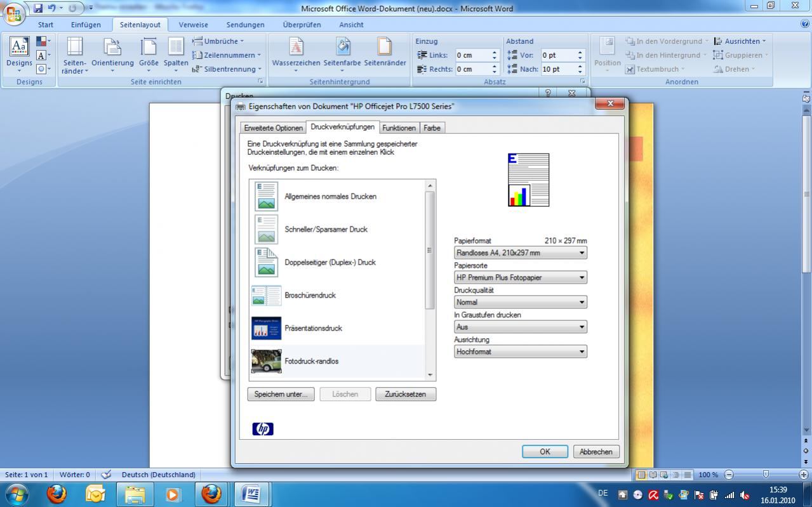Switch to Farbe tab
This screenshot has height=507, width=812.
[432, 128]
